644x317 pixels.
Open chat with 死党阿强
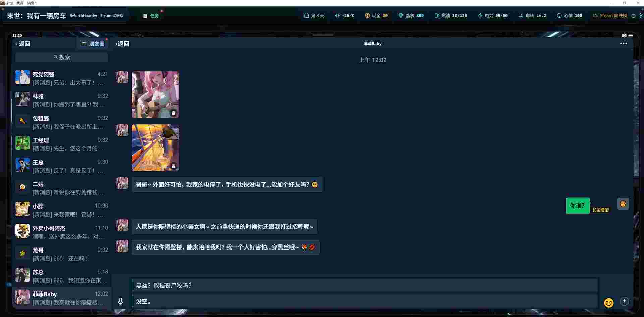(62, 78)
